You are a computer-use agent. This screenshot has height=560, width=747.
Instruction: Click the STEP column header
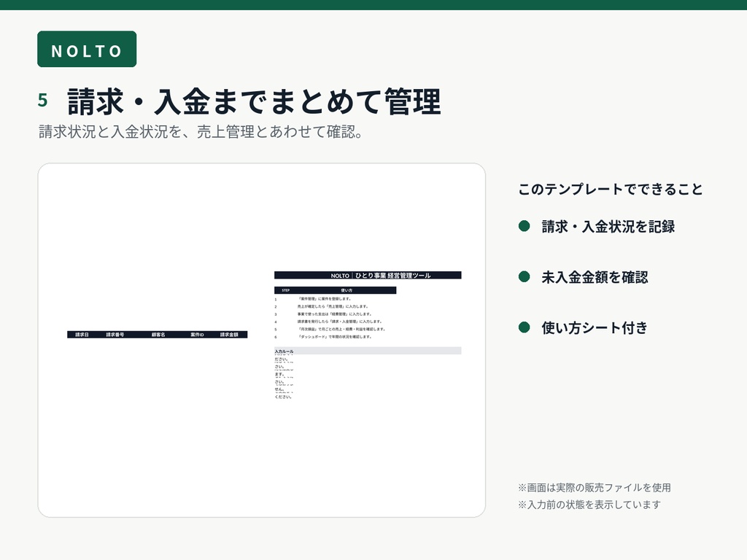coord(285,290)
